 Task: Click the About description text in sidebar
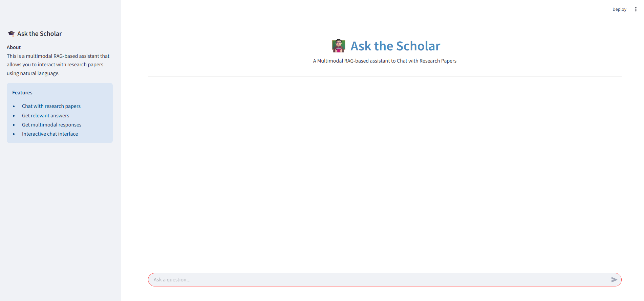coord(58,64)
